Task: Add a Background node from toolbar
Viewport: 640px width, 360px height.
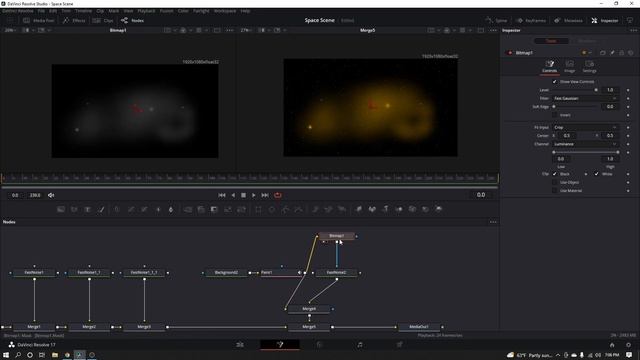Action: [61, 209]
